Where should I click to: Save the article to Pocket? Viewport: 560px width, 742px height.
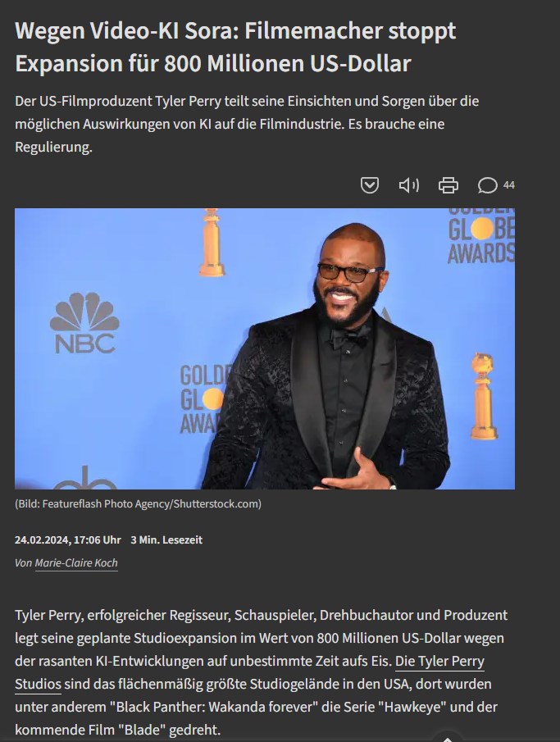click(369, 185)
